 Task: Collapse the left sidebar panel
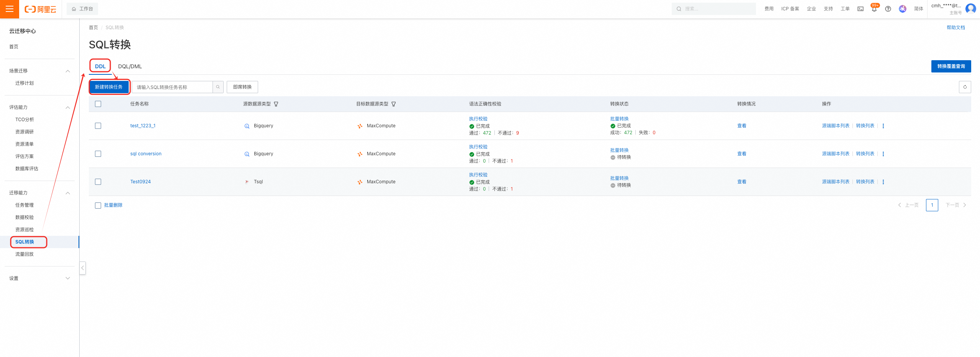coord(82,268)
